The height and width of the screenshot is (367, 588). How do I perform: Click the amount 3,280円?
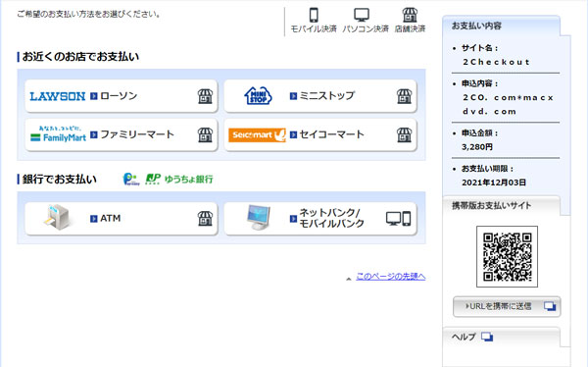point(477,147)
